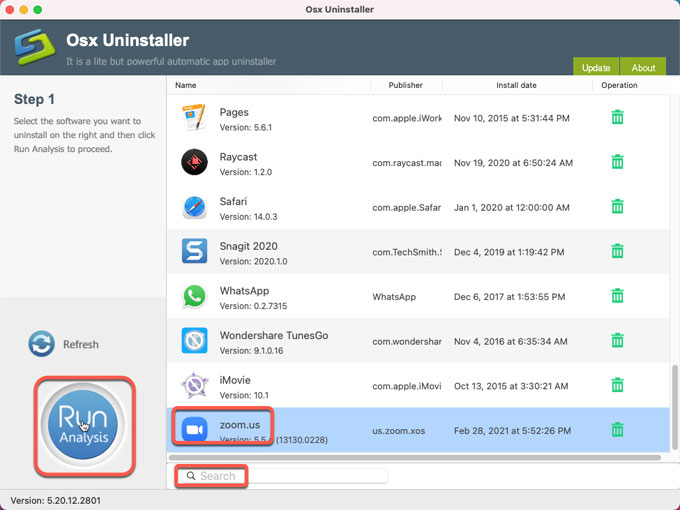Click the macOS yellow minimize button
680x510 pixels.
(24, 10)
